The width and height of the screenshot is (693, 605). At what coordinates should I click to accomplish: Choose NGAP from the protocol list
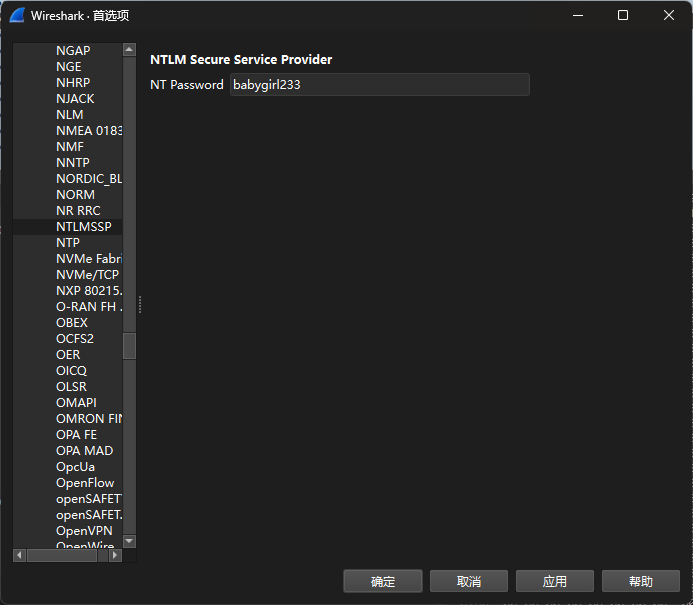[x=73, y=51]
